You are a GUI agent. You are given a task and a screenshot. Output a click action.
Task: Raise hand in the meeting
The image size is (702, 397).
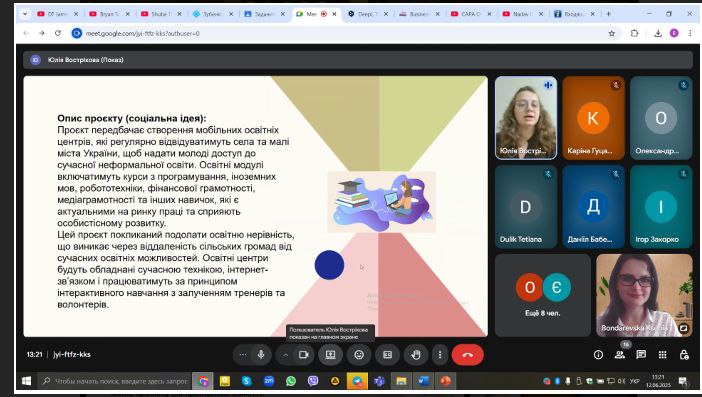click(416, 355)
